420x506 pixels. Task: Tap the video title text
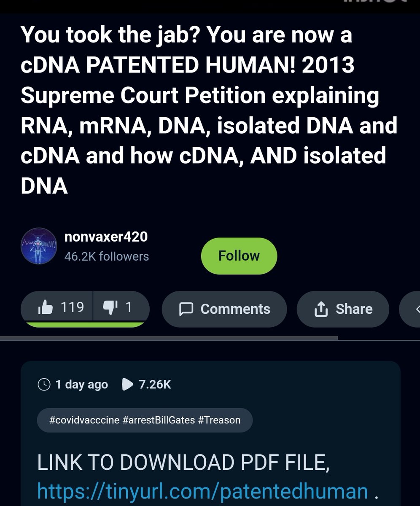(209, 110)
